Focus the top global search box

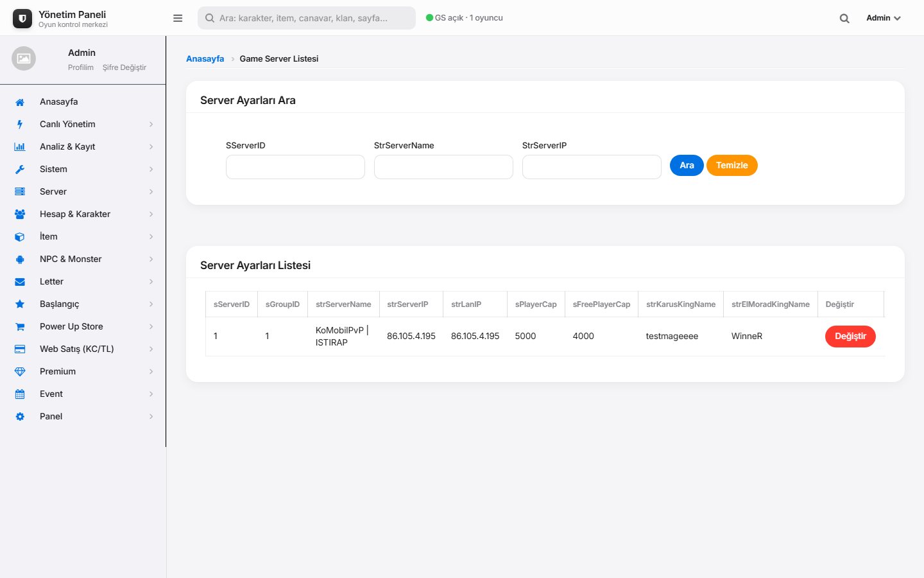pos(307,18)
